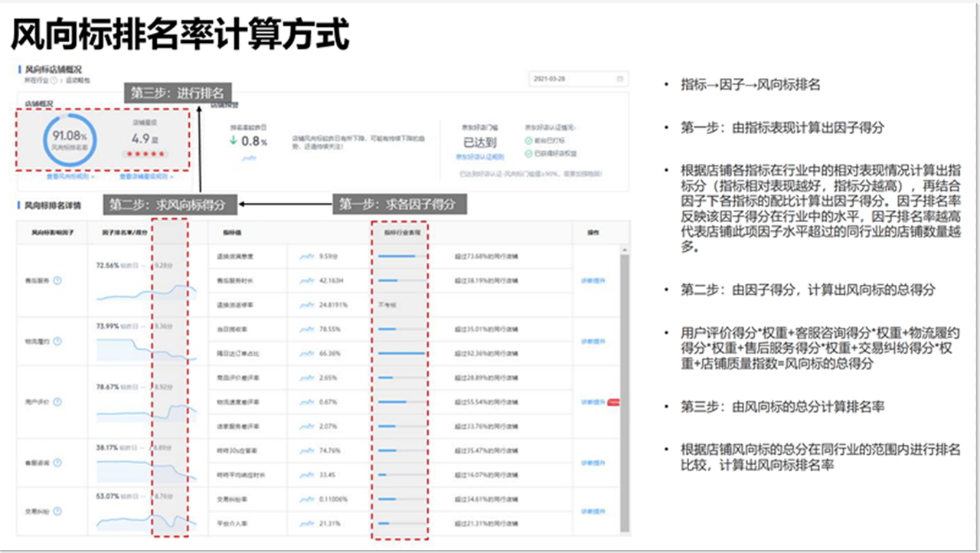Screen dimensions: 980x553
Task: Click 诊断提升 in the 客服咨询 row
Action: 593,463
